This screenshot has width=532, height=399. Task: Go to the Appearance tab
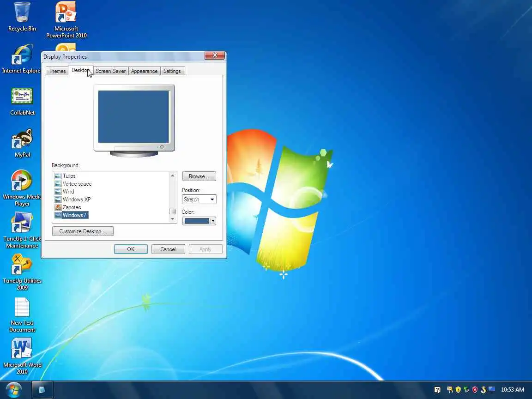tap(144, 71)
